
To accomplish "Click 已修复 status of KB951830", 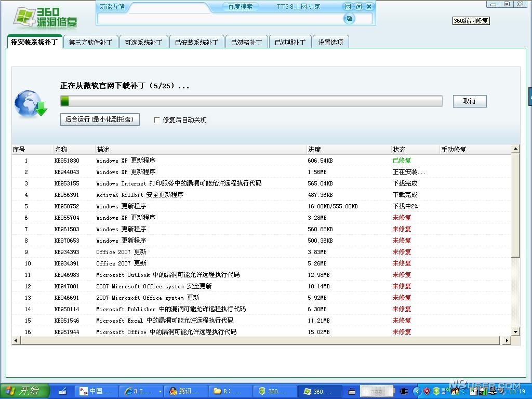I will pos(402,161).
